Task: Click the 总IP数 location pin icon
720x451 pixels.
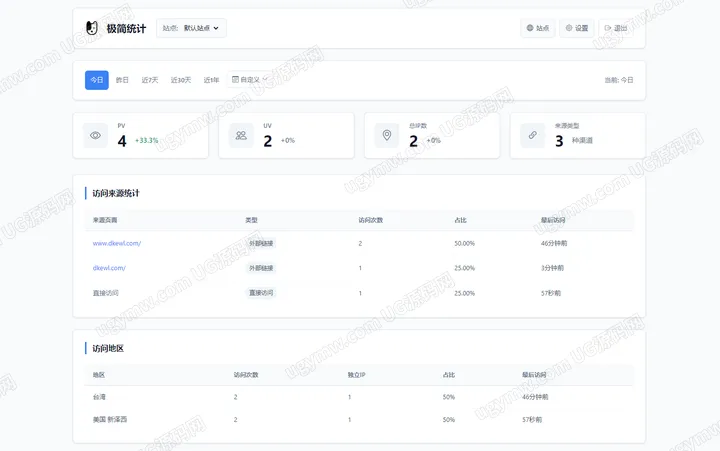Action: point(387,135)
